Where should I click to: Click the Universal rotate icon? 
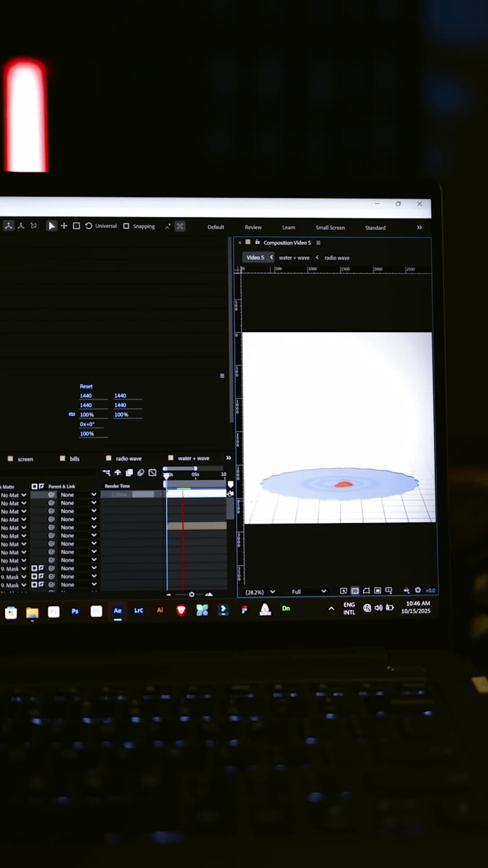(88, 226)
